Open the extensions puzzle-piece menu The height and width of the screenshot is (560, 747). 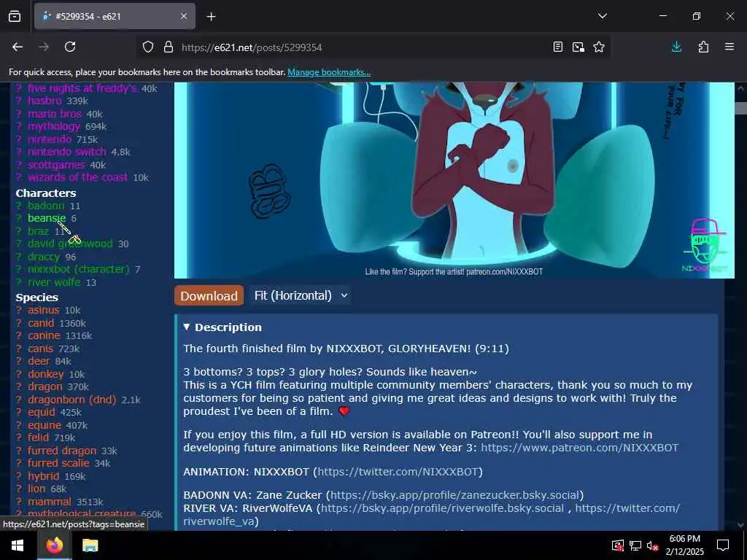click(x=703, y=47)
